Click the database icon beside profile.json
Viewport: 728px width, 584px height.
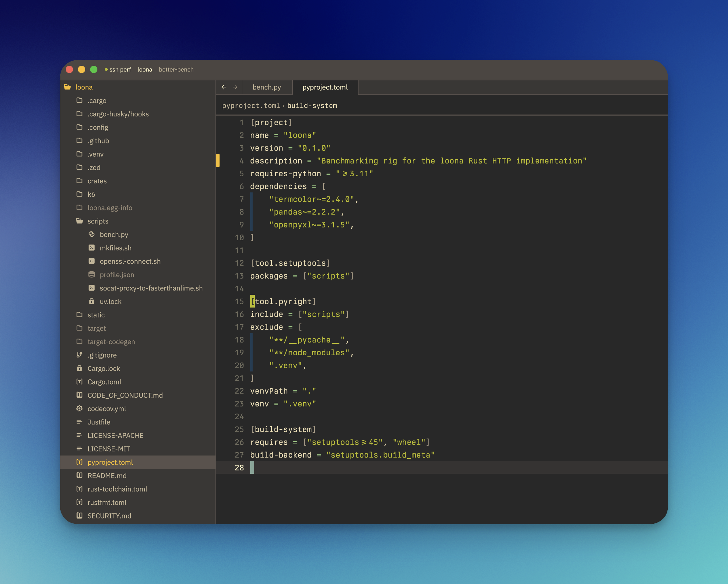tap(92, 275)
